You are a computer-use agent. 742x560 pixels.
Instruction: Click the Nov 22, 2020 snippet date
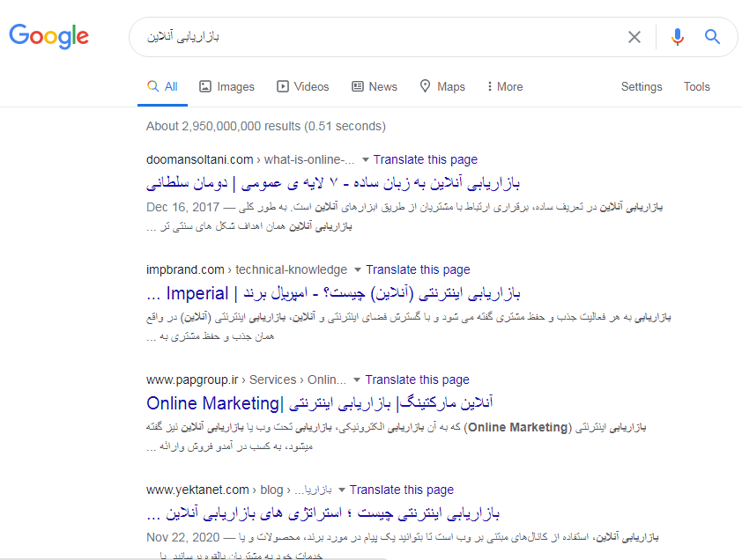182,537
